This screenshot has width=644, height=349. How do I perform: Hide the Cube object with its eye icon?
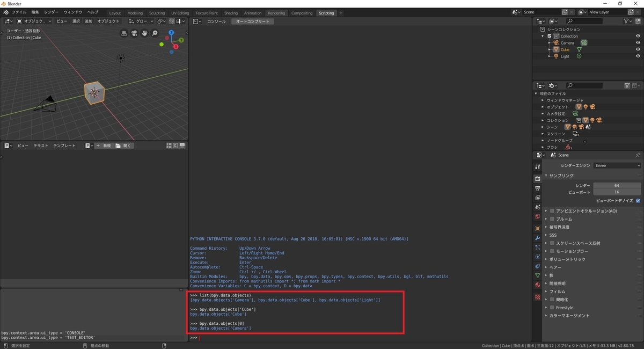click(x=638, y=49)
